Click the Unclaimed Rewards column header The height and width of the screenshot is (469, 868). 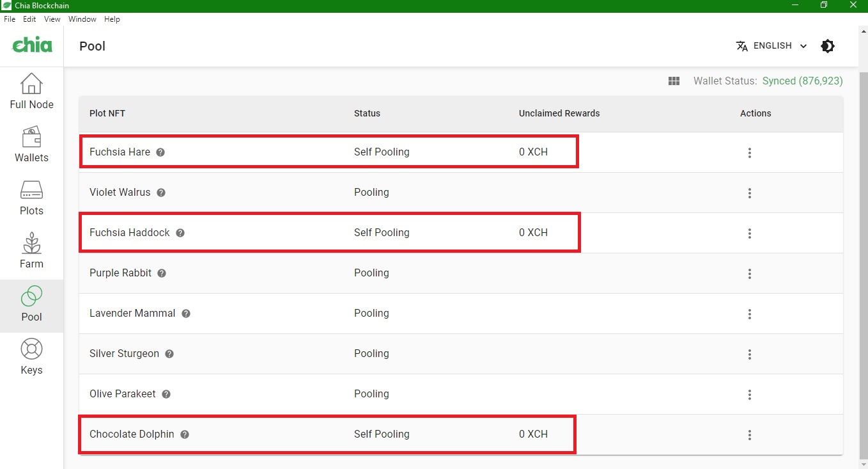click(559, 113)
